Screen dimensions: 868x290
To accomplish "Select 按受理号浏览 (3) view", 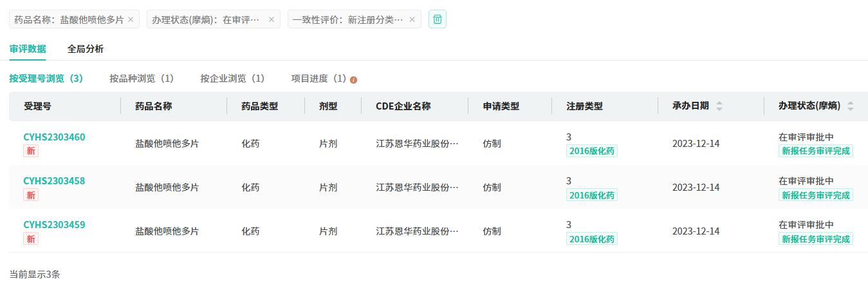I will [x=46, y=79].
